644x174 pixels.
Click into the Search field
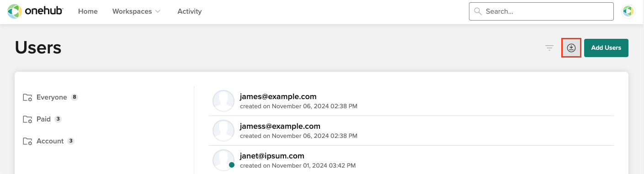[x=541, y=11]
